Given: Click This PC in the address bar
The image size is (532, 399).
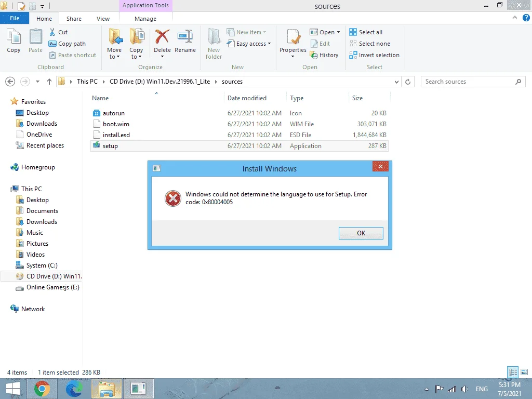Looking at the screenshot, I should pos(87,82).
